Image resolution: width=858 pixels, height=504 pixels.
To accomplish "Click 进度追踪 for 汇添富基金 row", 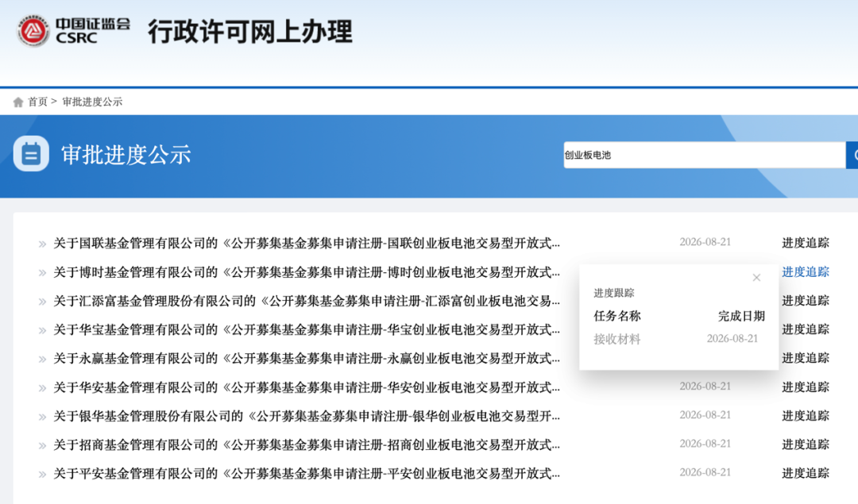I will click(806, 301).
